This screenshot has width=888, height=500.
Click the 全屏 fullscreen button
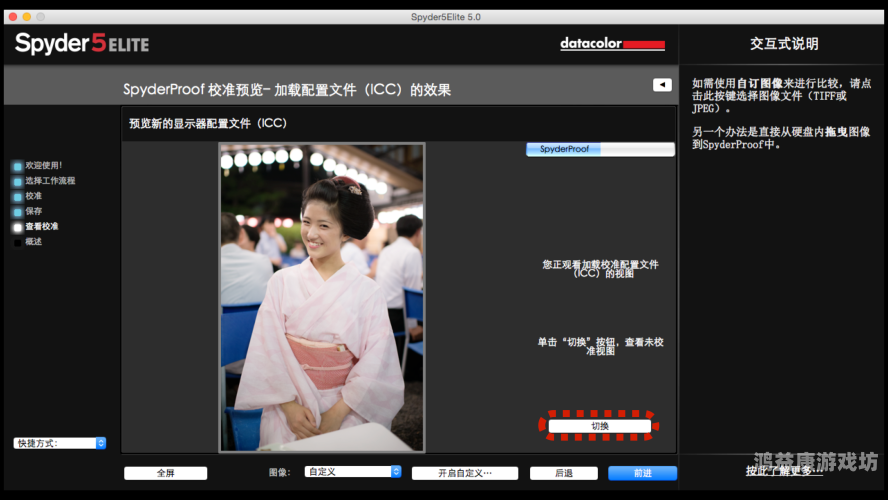point(165,473)
